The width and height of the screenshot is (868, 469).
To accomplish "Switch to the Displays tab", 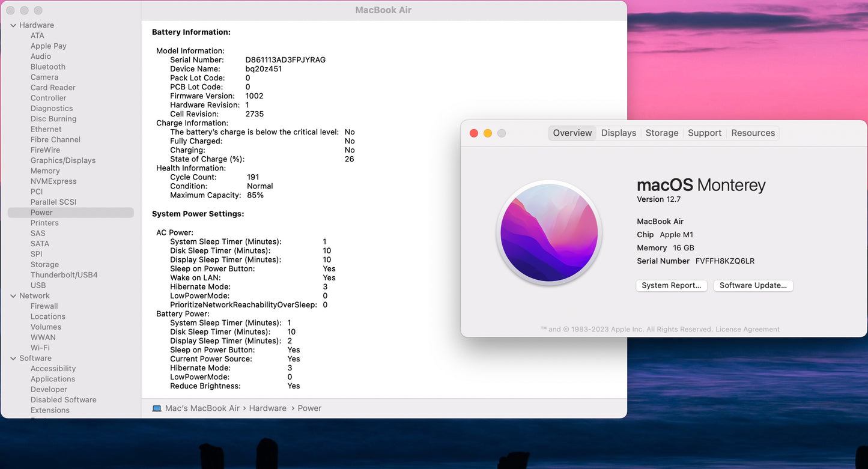I will coord(619,133).
